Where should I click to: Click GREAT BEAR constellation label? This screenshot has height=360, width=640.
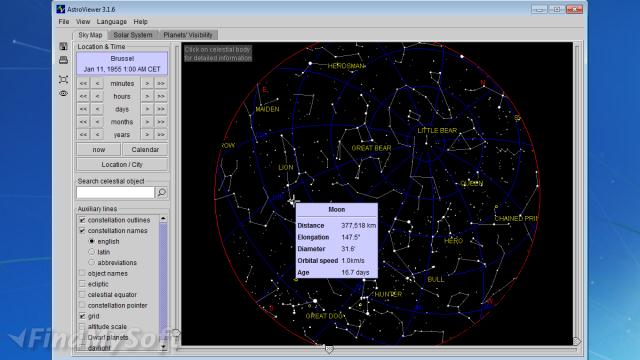tap(371, 148)
